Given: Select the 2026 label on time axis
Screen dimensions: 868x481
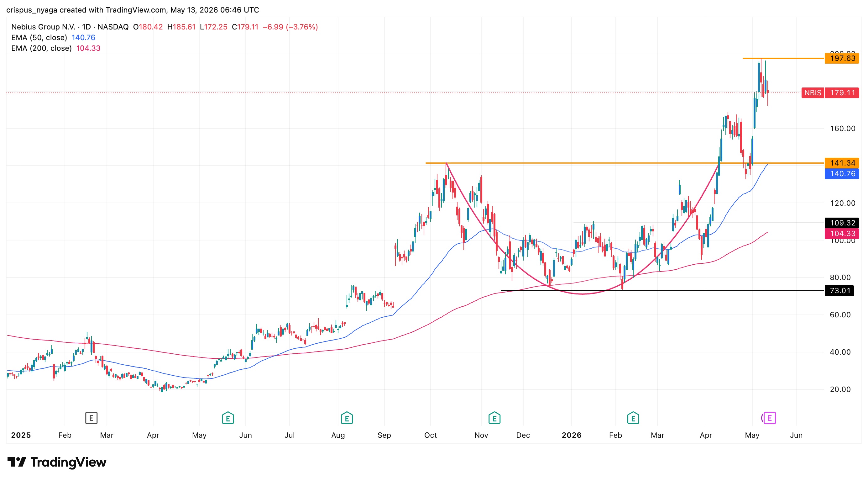Looking at the screenshot, I should (572, 435).
